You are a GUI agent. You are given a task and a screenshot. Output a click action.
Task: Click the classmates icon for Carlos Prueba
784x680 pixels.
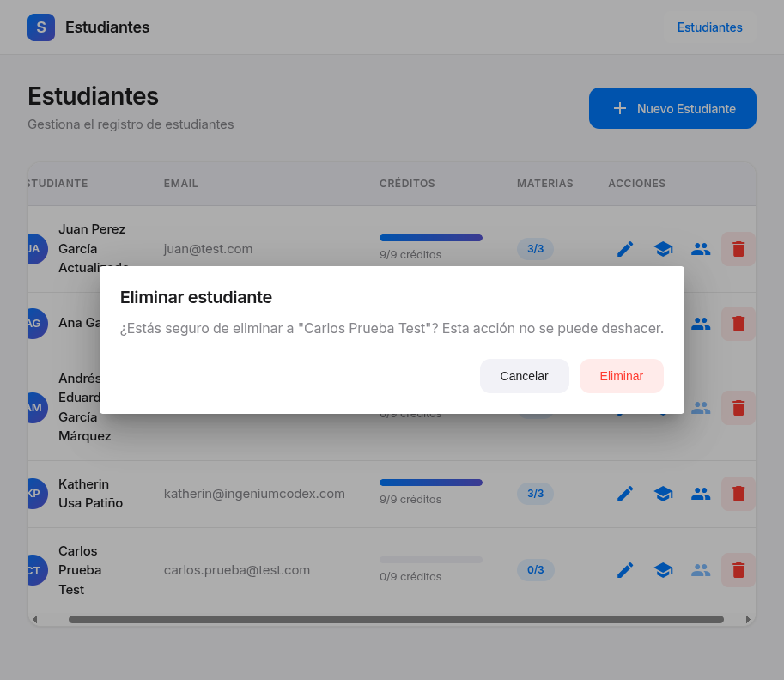[701, 569]
